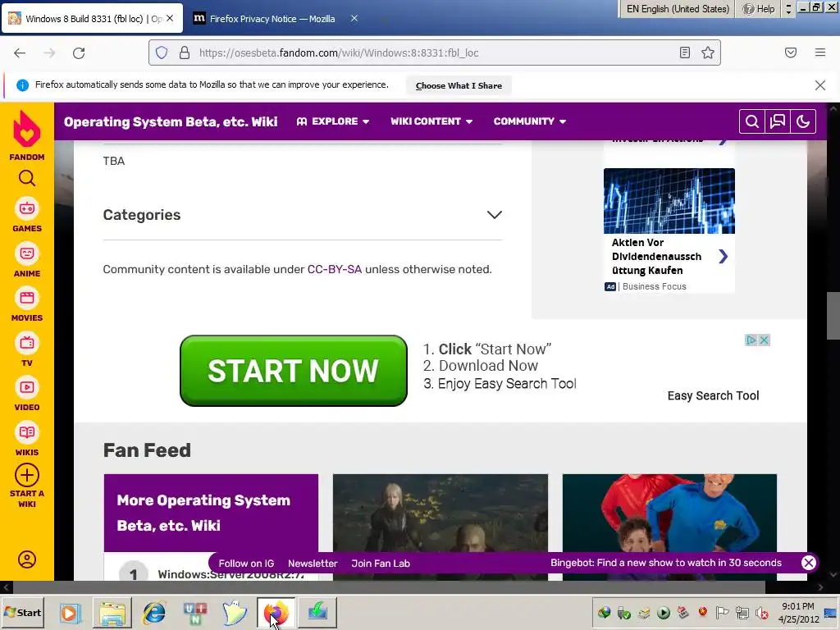This screenshot has width=840, height=630.
Task: Click the sidebar search magnifier icon
Action: [27, 178]
